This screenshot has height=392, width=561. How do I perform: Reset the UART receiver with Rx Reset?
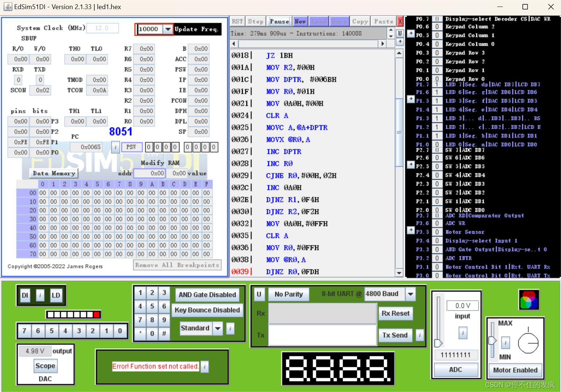[x=395, y=313]
